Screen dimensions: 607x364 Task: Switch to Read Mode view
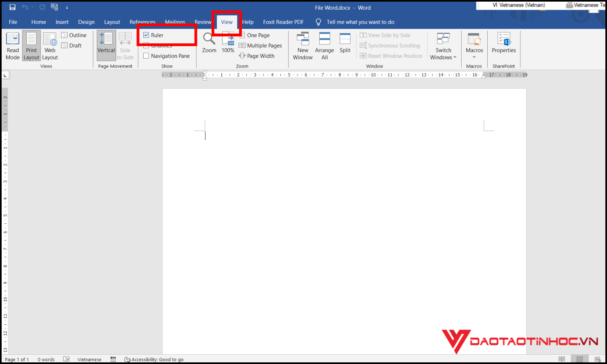(x=13, y=46)
